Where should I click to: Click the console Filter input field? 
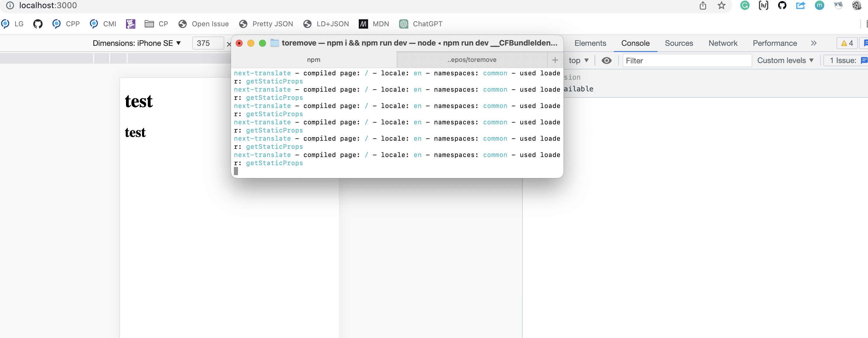[x=687, y=61]
